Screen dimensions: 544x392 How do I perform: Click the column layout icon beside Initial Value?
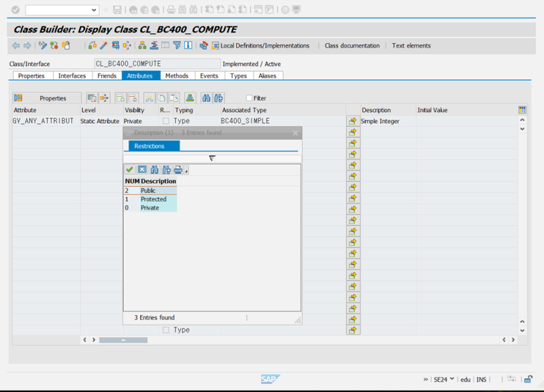(x=522, y=110)
